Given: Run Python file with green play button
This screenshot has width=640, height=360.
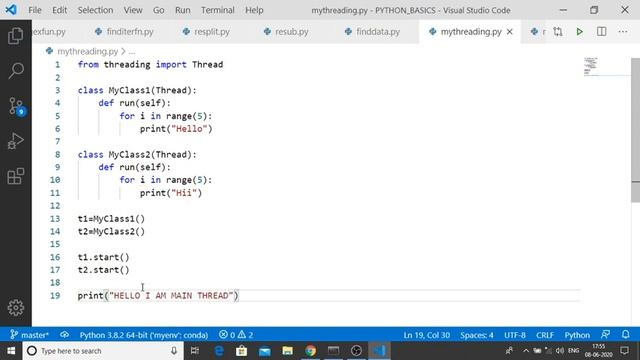Looking at the screenshot, I should click(579, 31).
